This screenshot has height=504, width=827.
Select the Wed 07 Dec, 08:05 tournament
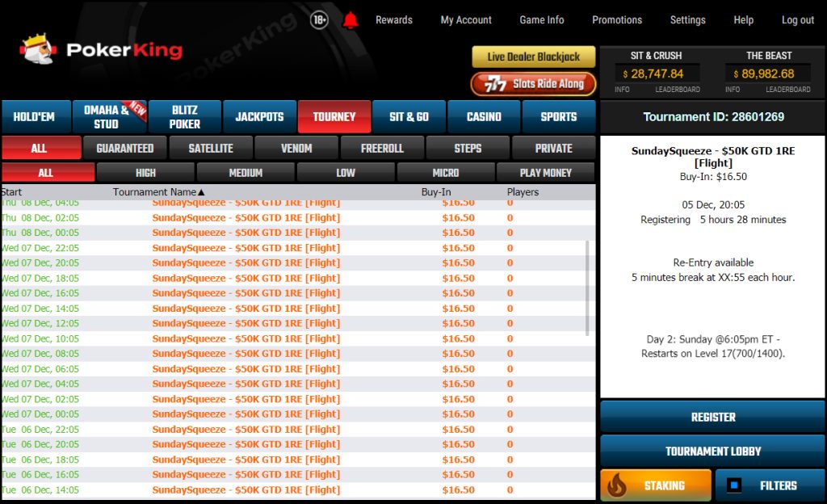tap(298, 353)
